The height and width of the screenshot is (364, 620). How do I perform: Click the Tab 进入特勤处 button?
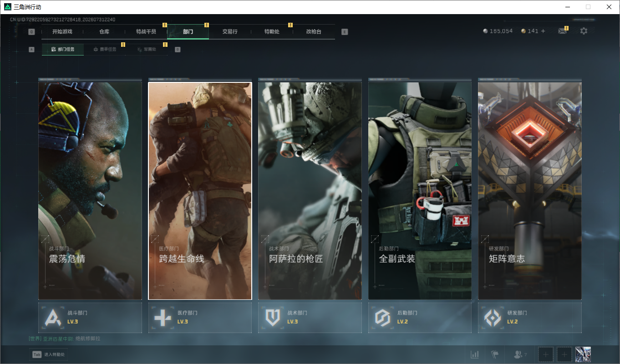tap(48, 354)
